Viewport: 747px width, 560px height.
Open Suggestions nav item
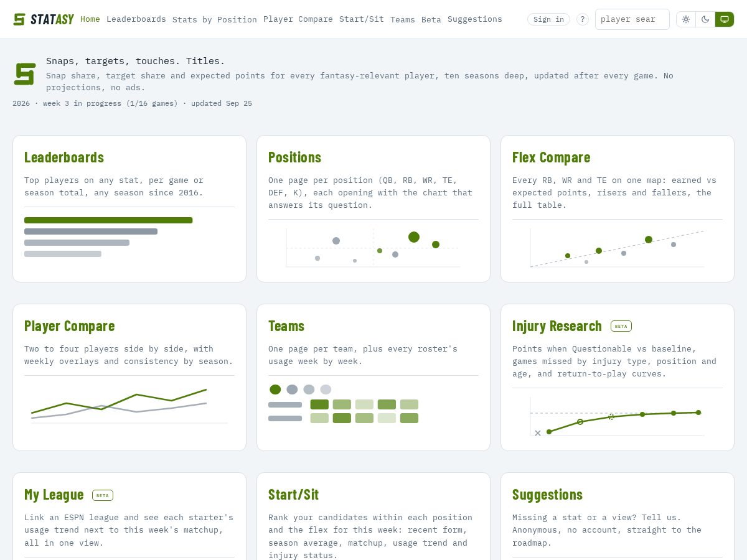tap(475, 19)
